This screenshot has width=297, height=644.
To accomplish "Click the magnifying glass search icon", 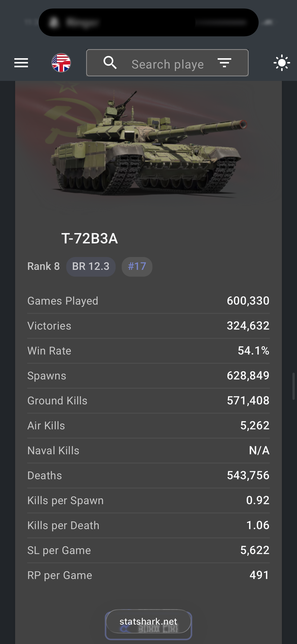I will [110, 63].
